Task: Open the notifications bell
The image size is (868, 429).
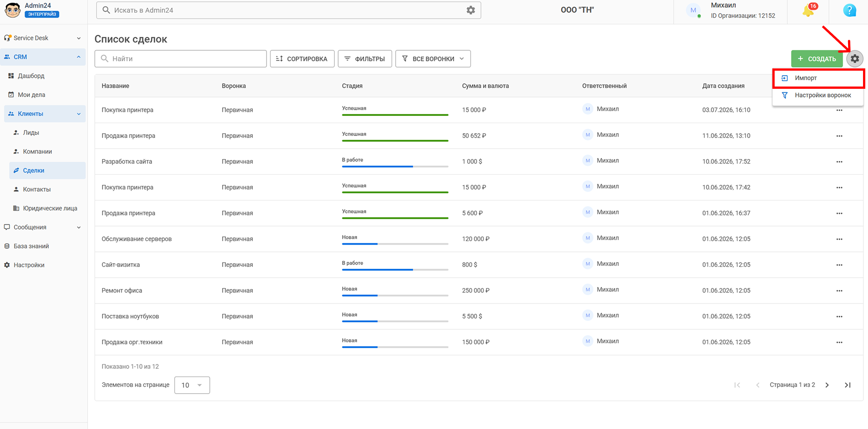Action: click(x=808, y=10)
